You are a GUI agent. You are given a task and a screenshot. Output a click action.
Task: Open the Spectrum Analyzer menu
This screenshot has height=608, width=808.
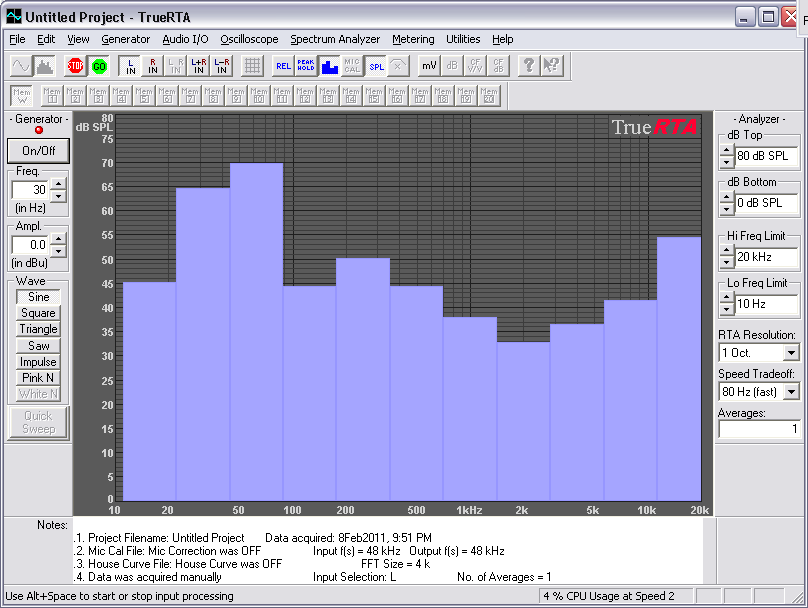[335, 39]
